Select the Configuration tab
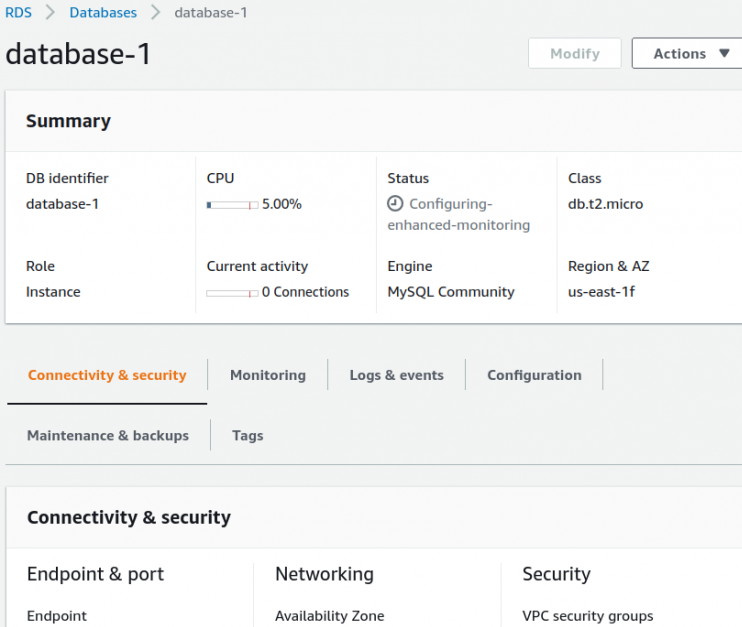This screenshot has width=742, height=627. pos(534,375)
